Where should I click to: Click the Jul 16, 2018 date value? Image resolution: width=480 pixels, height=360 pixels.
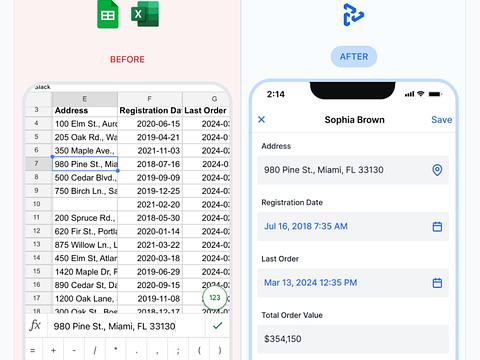306,226
